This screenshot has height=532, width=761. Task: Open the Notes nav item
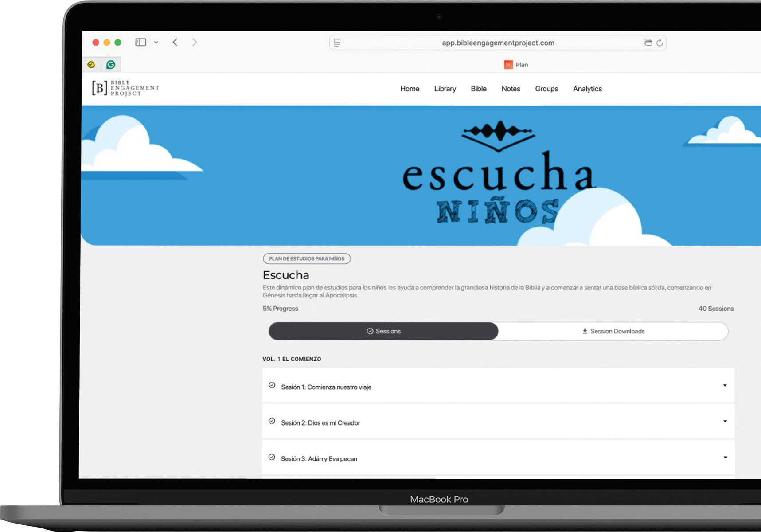(x=511, y=89)
